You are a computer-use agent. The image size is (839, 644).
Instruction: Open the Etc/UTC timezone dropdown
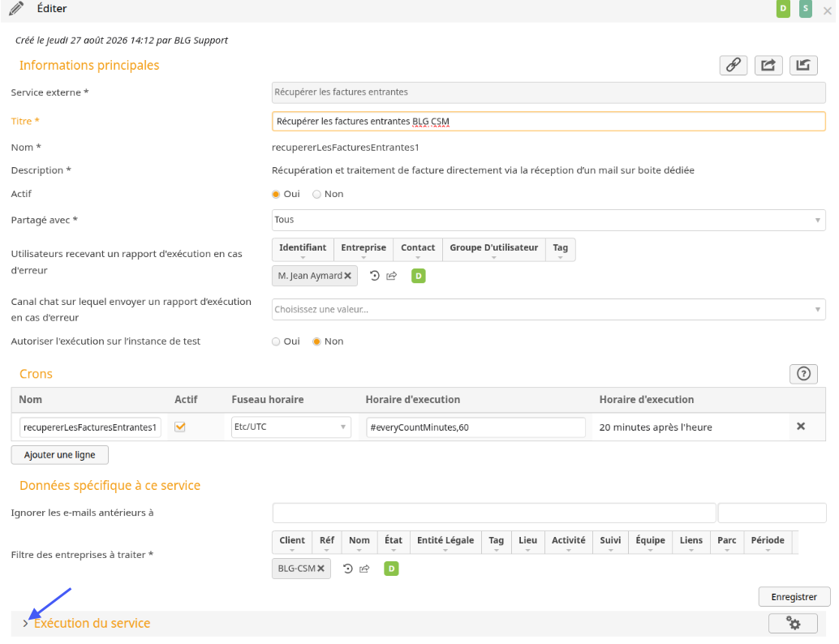pyautogui.click(x=291, y=427)
